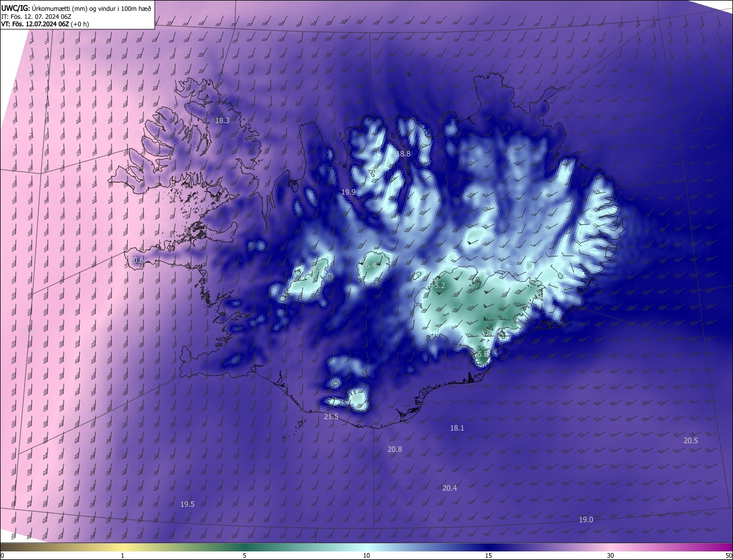Screen dimensions: 733x560
Task: Click the 20.8 value label
Action: (x=395, y=449)
